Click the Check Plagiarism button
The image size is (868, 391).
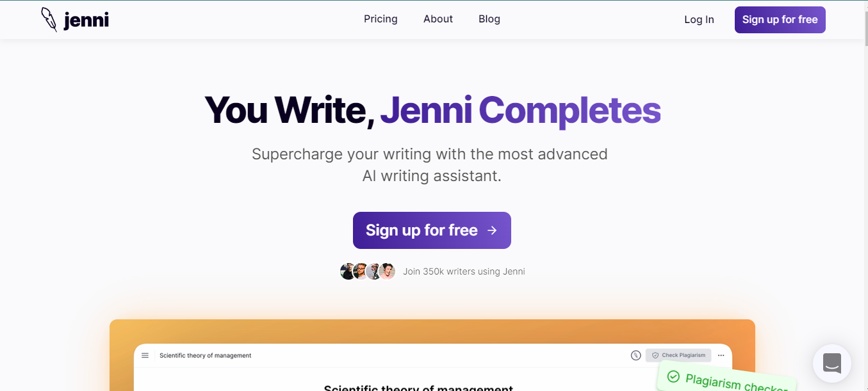(x=678, y=355)
